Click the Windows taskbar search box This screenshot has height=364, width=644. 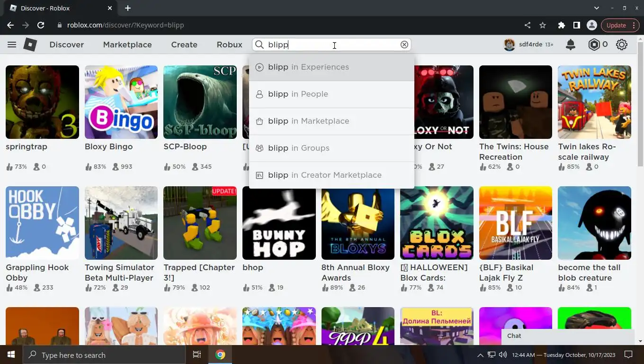coord(104,355)
